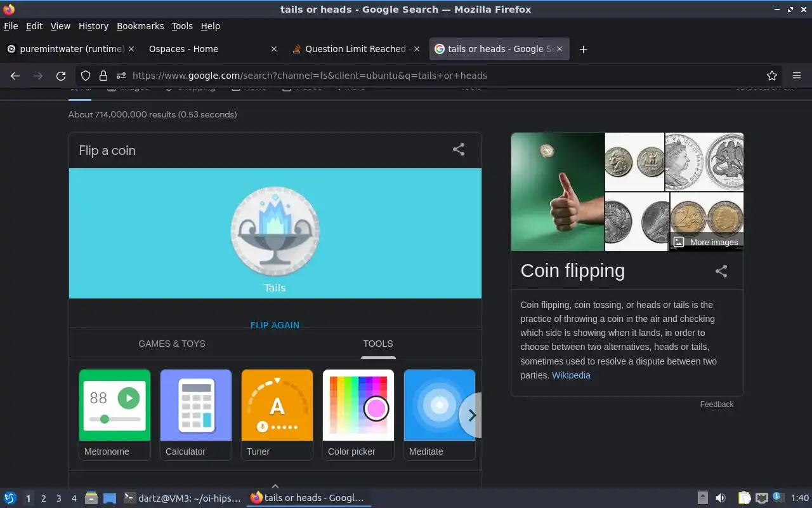
Task: Open the Calculator tool card
Action: pos(196,415)
